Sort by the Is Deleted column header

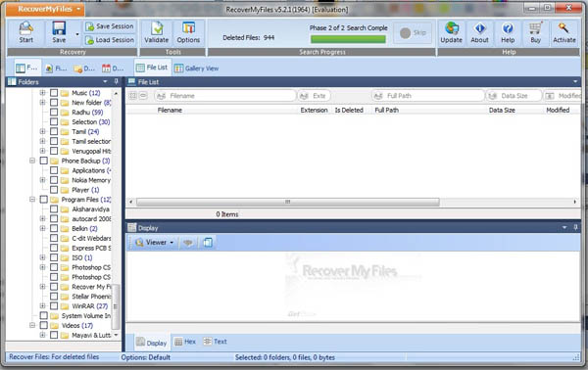(349, 110)
